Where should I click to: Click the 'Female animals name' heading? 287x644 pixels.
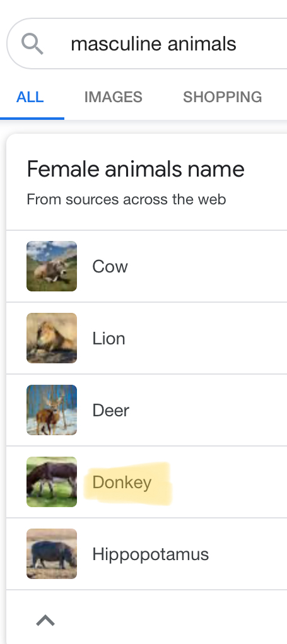pos(136,169)
